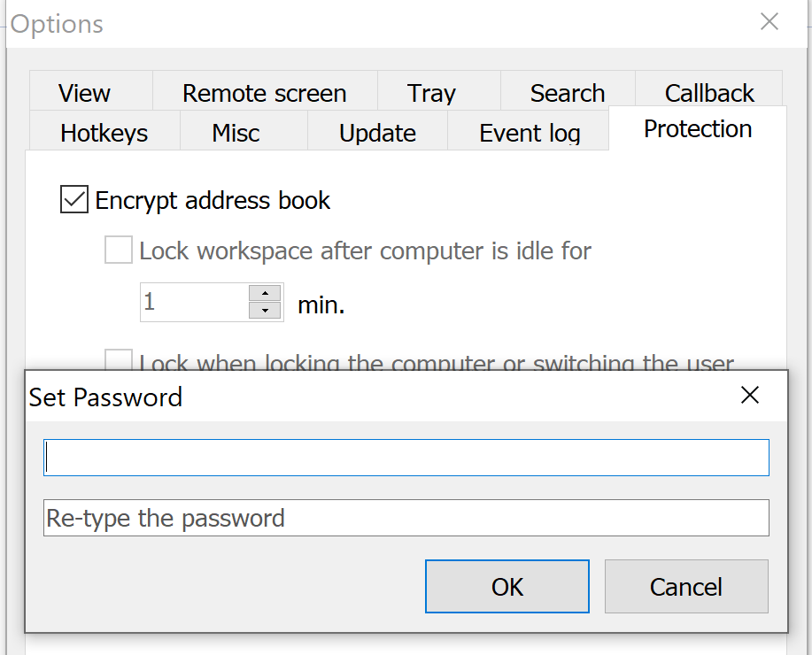Open the Remote screen tab
Image resolution: width=812 pixels, height=655 pixels.
click(264, 92)
